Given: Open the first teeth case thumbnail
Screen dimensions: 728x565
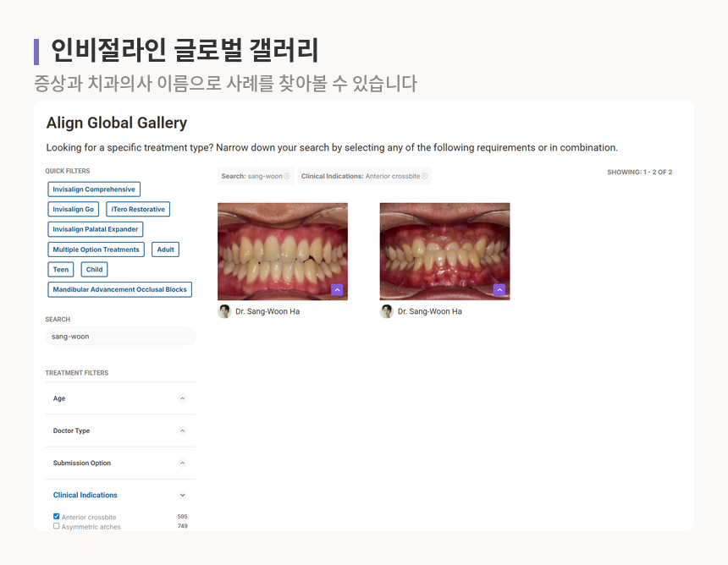Looking at the screenshot, I should [283, 251].
